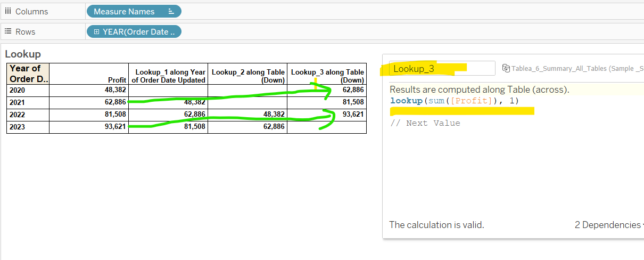The image size is (644, 260).
Task: Click the data source icon beside Tablea_6_Summary_All_Tables
Action: pyautogui.click(x=506, y=68)
